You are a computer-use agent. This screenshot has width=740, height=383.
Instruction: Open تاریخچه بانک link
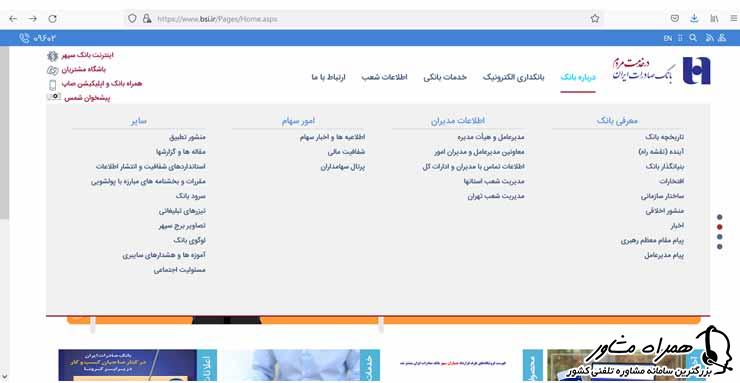point(664,137)
